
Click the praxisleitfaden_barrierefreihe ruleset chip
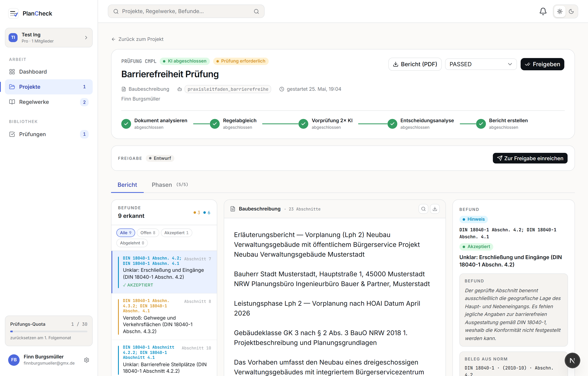click(x=228, y=89)
